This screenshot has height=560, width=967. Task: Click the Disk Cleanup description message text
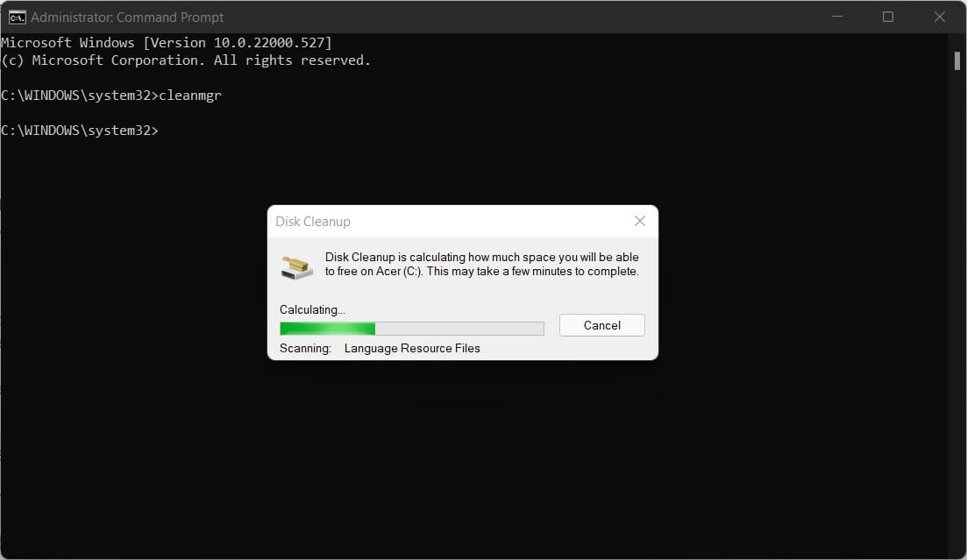tap(481, 264)
